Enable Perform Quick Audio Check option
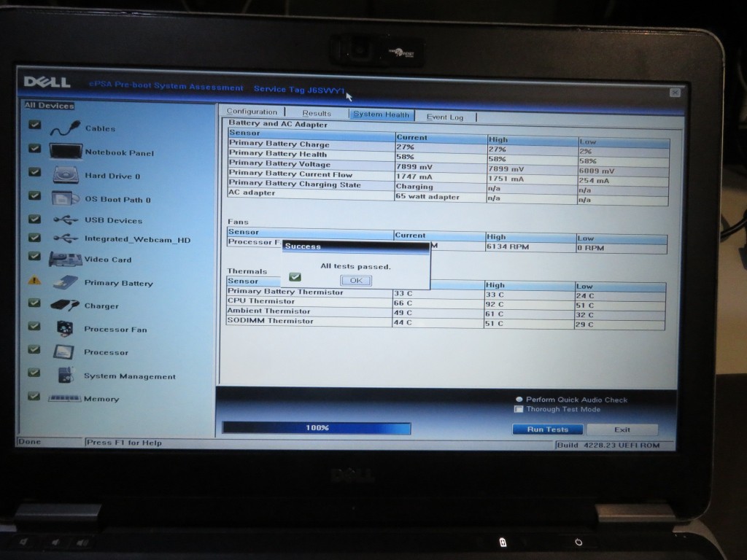This screenshot has width=747, height=560. coord(519,399)
